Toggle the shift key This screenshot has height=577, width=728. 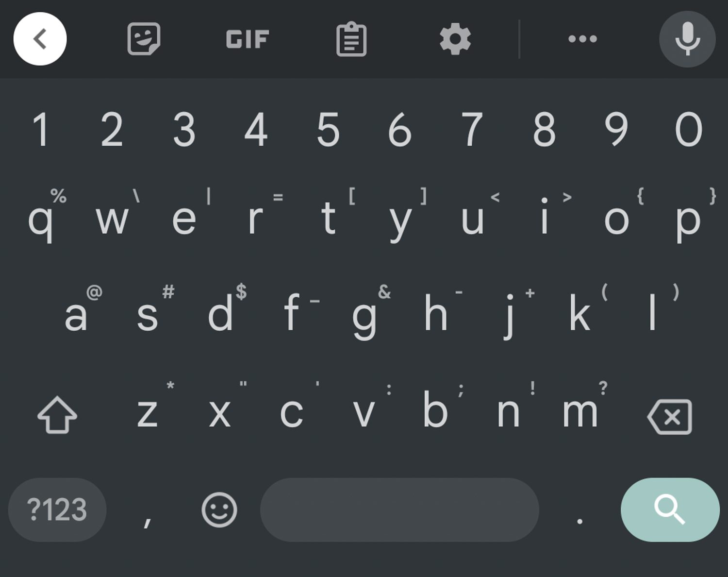(57, 415)
